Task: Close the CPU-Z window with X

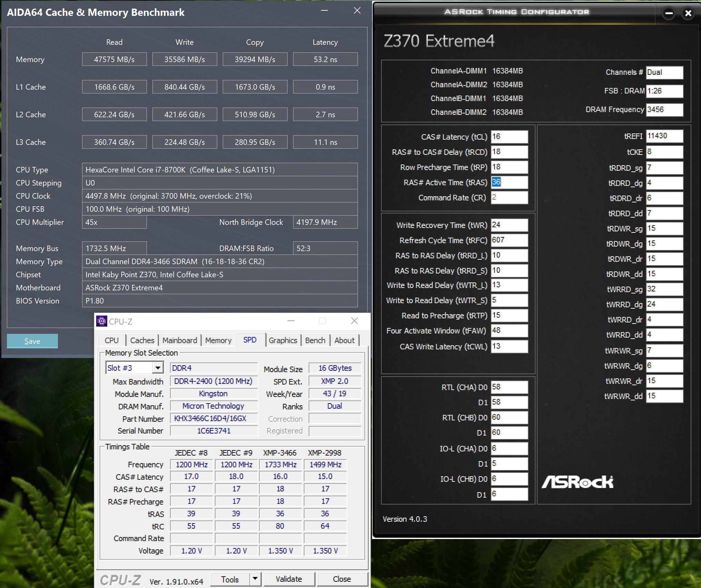Action: pos(354,321)
